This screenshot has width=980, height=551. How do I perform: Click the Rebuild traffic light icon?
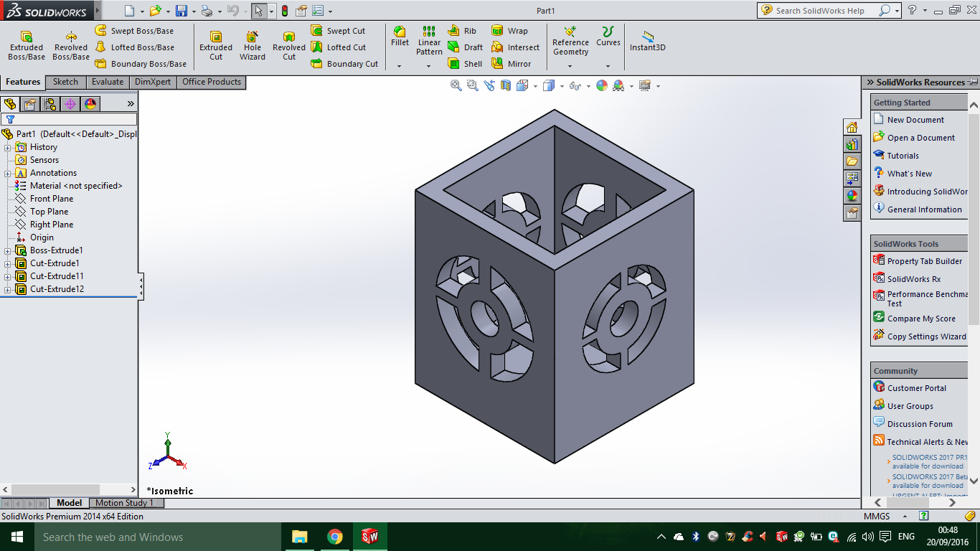[285, 11]
